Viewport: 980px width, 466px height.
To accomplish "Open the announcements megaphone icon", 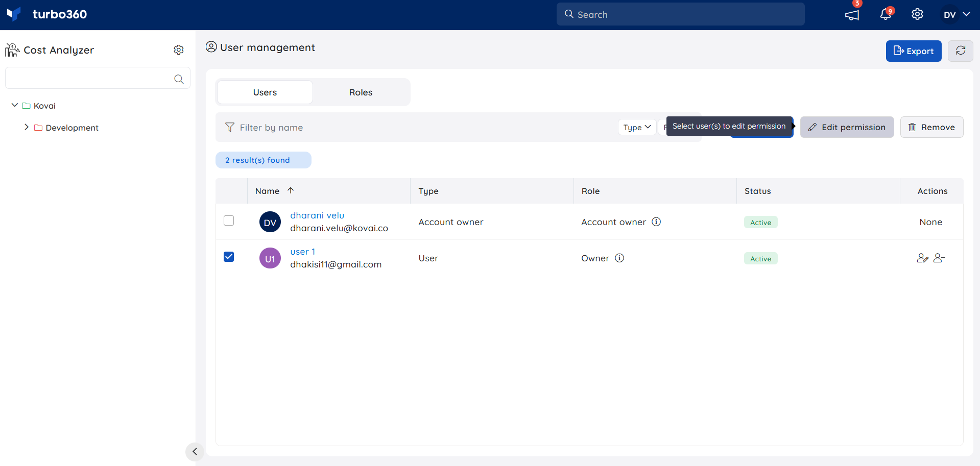I will [852, 15].
